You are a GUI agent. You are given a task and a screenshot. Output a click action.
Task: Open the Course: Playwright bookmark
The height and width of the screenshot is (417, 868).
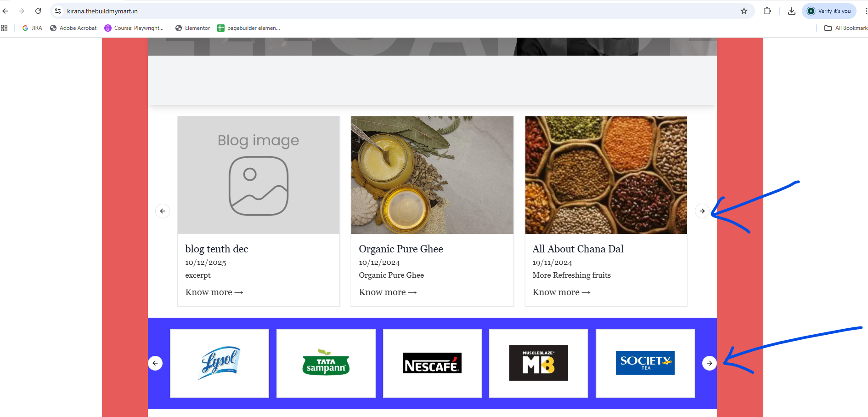point(134,28)
